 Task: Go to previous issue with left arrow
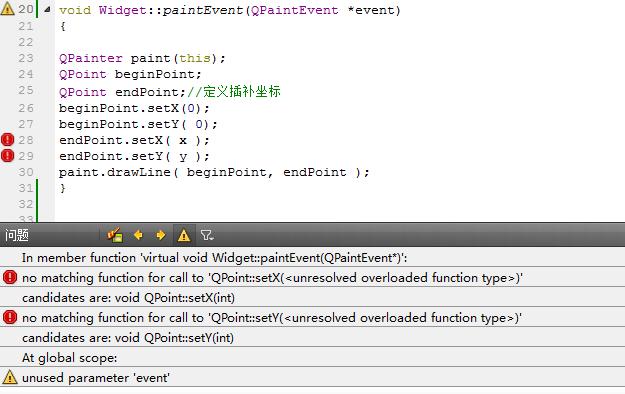tap(138, 235)
